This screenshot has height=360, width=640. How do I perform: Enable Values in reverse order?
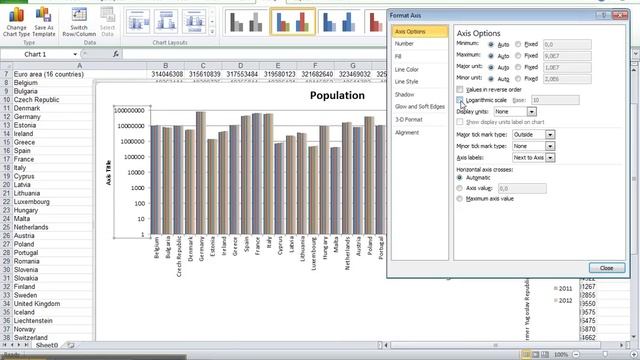pos(460,89)
